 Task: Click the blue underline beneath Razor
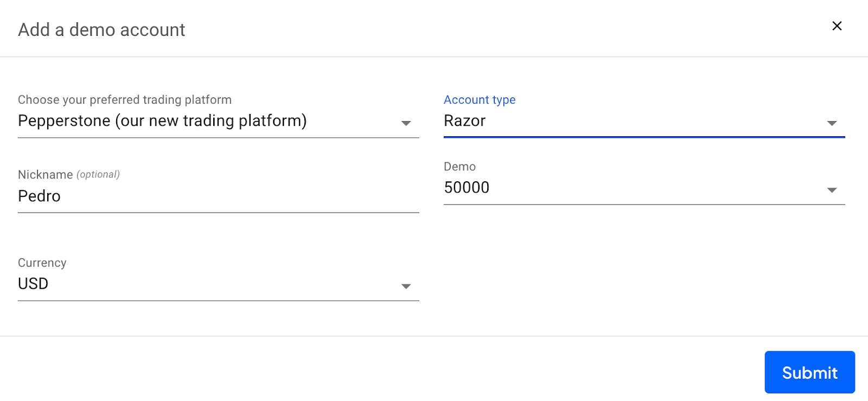[x=644, y=137]
